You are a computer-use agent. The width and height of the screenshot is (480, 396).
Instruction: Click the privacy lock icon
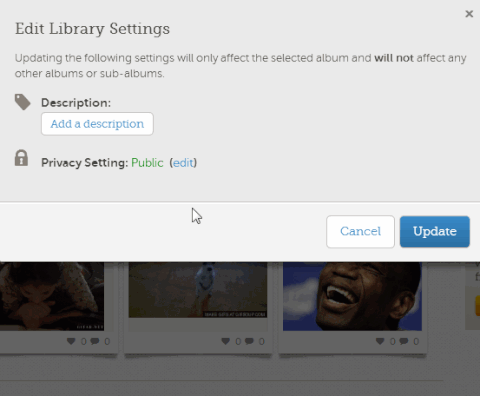(21, 158)
